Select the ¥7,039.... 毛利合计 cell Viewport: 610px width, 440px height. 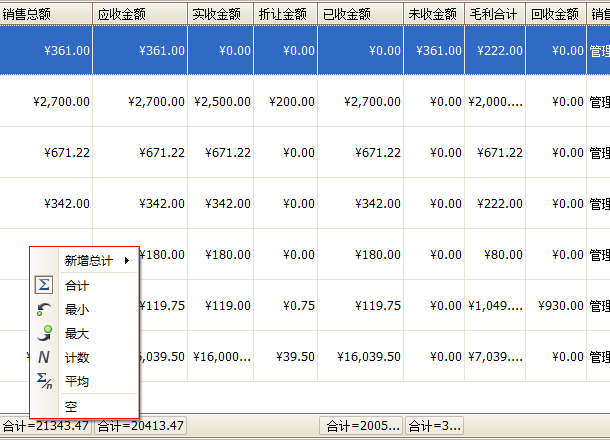495,356
